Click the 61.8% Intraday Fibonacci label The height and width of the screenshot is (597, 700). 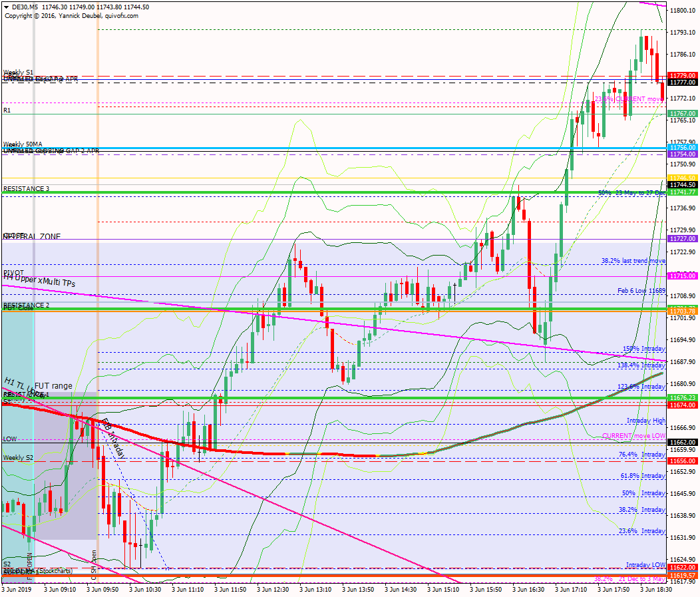click(643, 476)
